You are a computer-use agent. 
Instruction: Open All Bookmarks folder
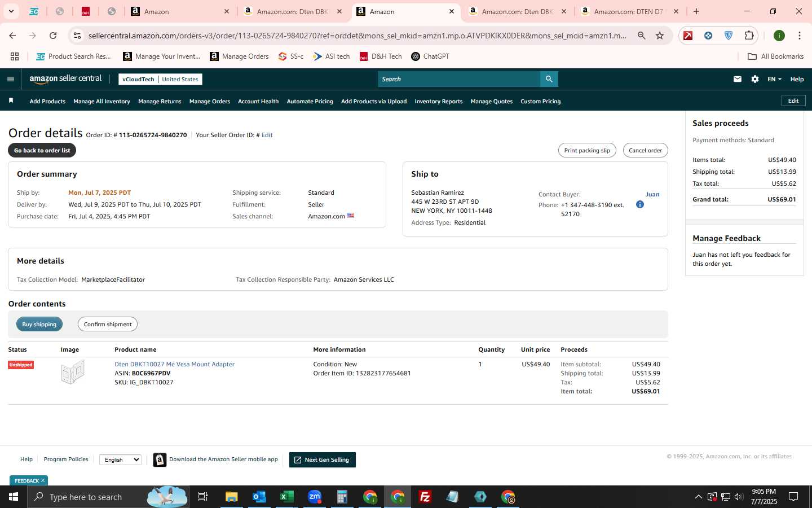[x=775, y=56]
